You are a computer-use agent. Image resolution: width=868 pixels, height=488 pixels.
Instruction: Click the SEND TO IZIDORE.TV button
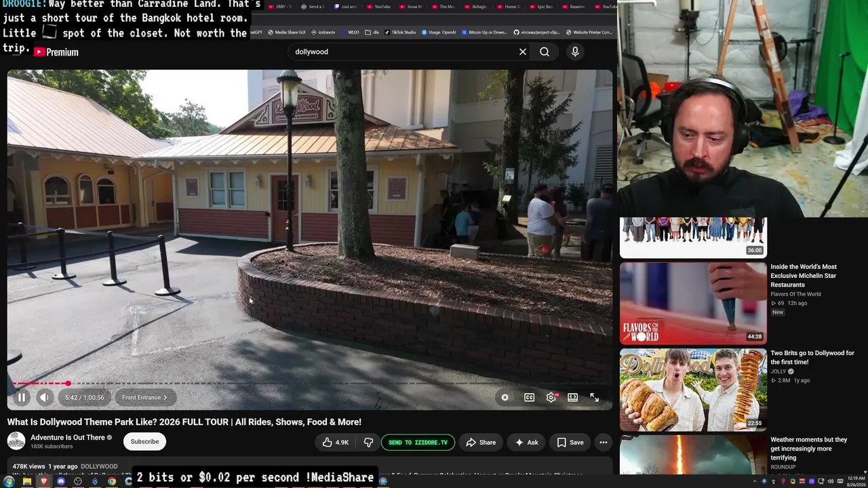(x=418, y=443)
